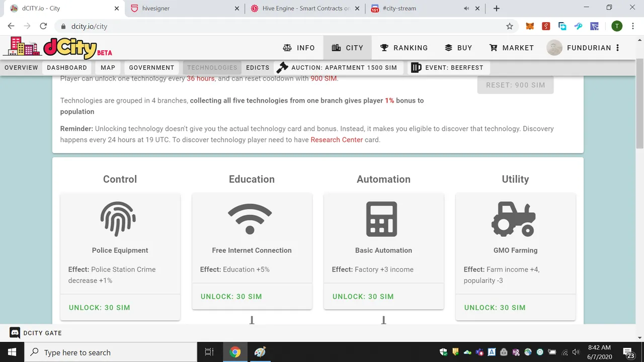The height and width of the screenshot is (362, 644).
Task: Open the BUY page
Action: click(x=458, y=48)
